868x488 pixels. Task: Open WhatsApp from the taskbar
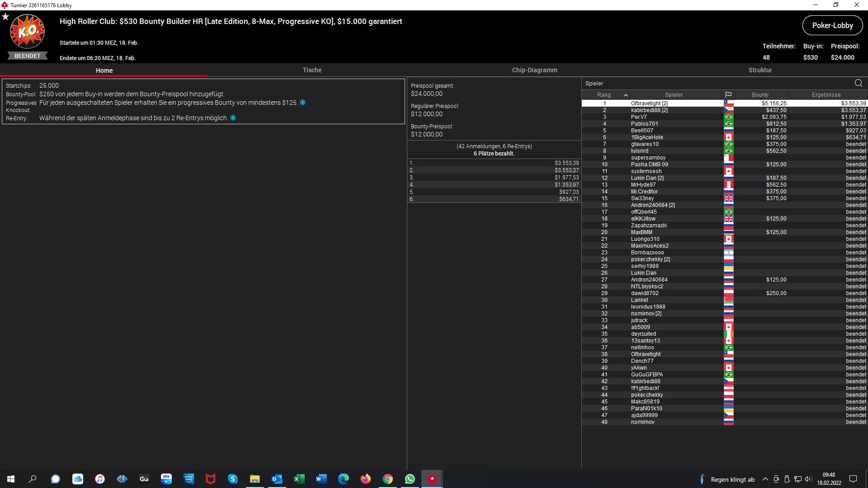pos(410,479)
